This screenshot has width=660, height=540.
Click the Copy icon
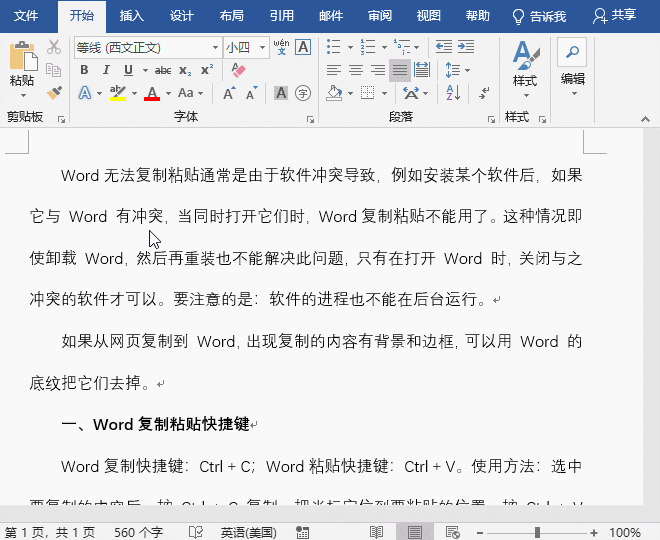[53, 70]
